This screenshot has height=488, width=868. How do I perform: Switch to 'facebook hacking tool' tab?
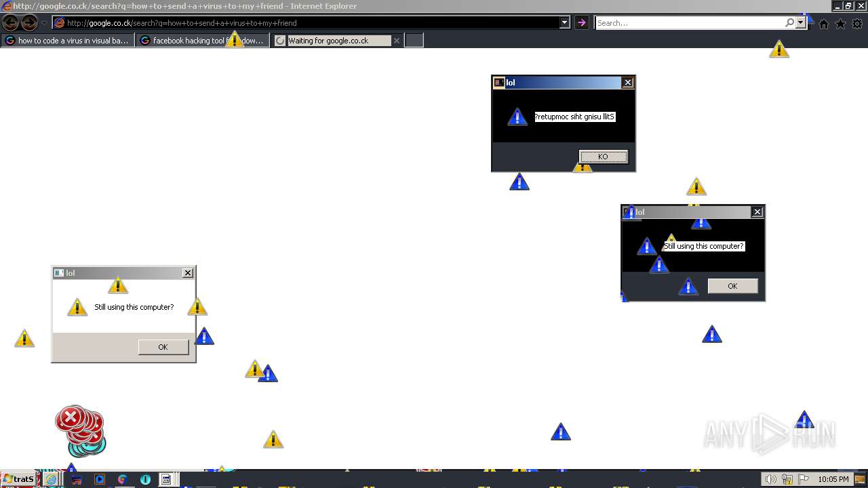(x=201, y=41)
